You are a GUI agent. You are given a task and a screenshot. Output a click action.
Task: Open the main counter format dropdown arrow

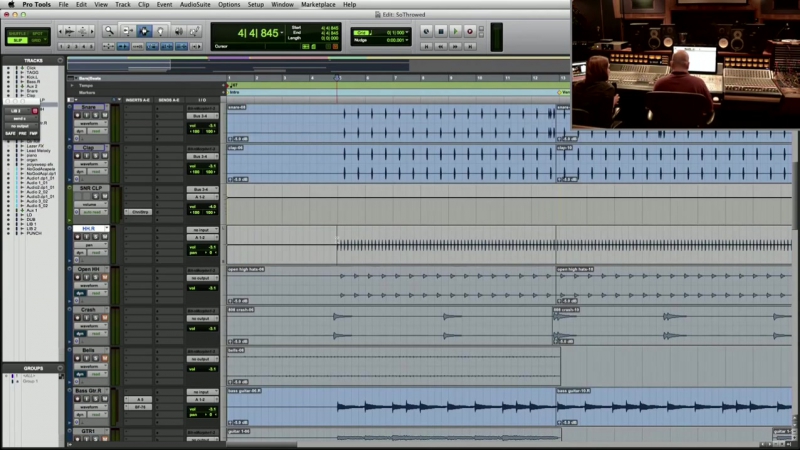(x=282, y=33)
